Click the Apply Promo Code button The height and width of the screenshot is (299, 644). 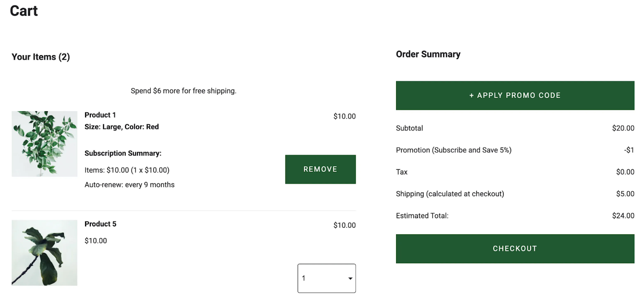coord(515,96)
